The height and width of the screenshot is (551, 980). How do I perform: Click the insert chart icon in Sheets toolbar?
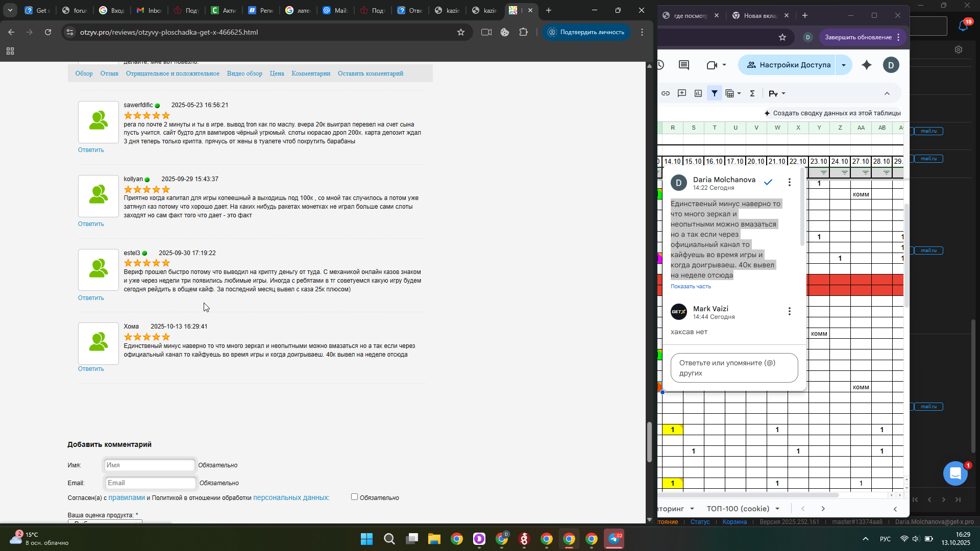[698, 93]
